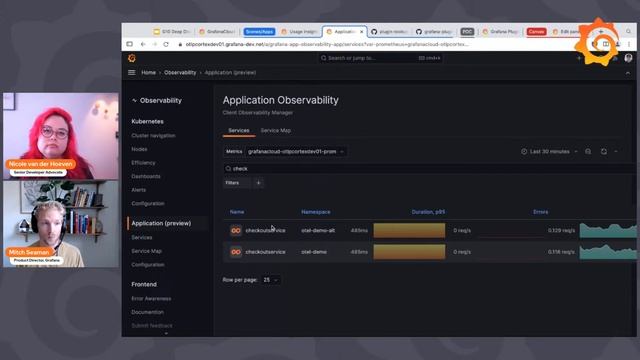
Task: Switch to the Services tab
Action: click(239, 131)
